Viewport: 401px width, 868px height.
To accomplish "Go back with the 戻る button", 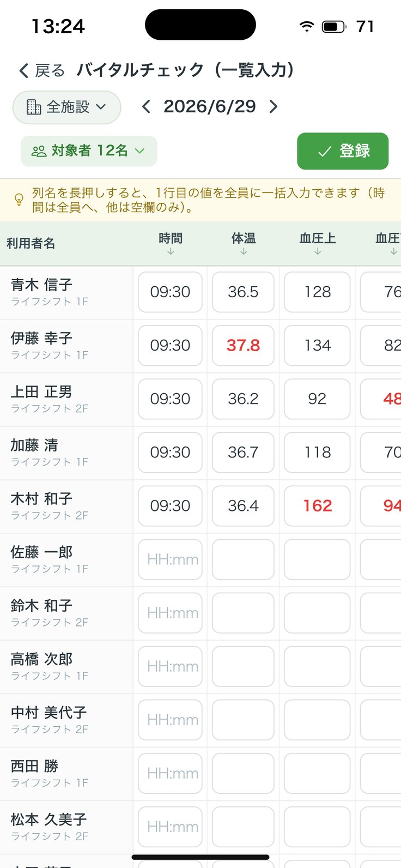I will (41, 70).
